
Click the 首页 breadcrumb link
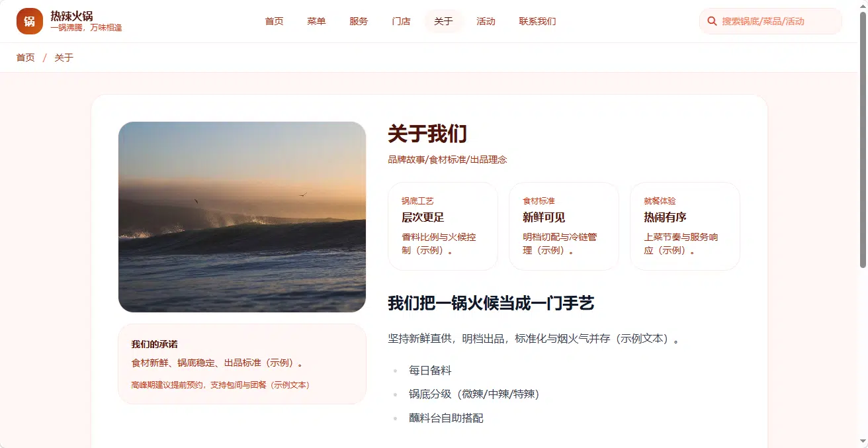pos(26,58)
